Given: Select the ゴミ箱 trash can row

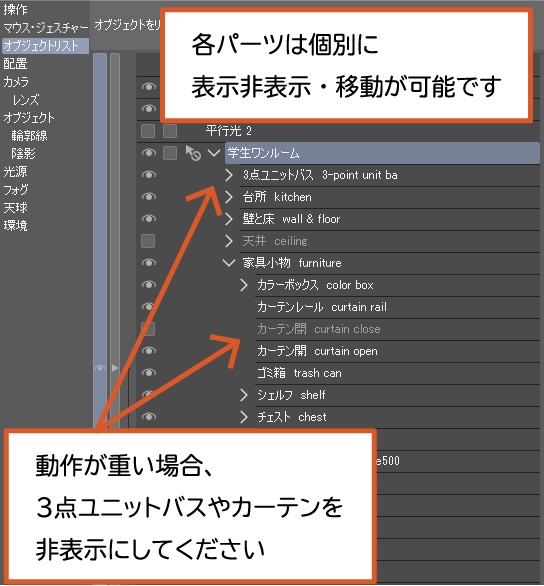Looking at the screenshot, I should pyautogui.click(x=397, y=373).
